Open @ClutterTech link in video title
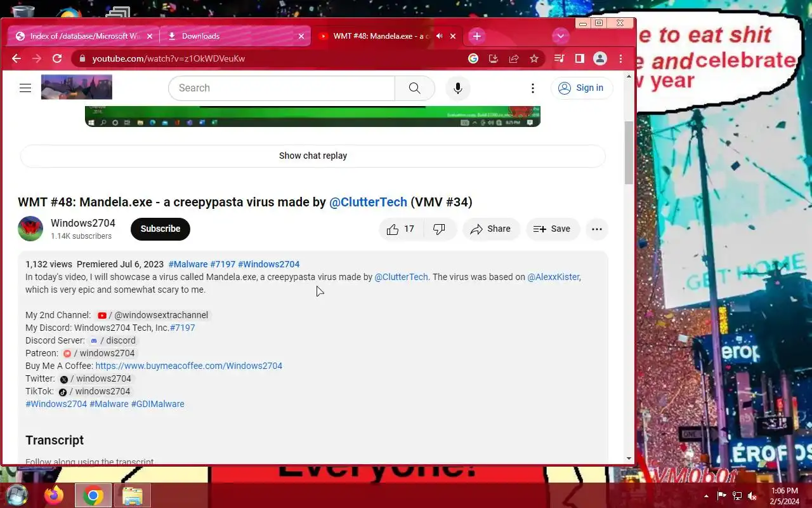The image size is (812, 508). [x=368, y=202]
